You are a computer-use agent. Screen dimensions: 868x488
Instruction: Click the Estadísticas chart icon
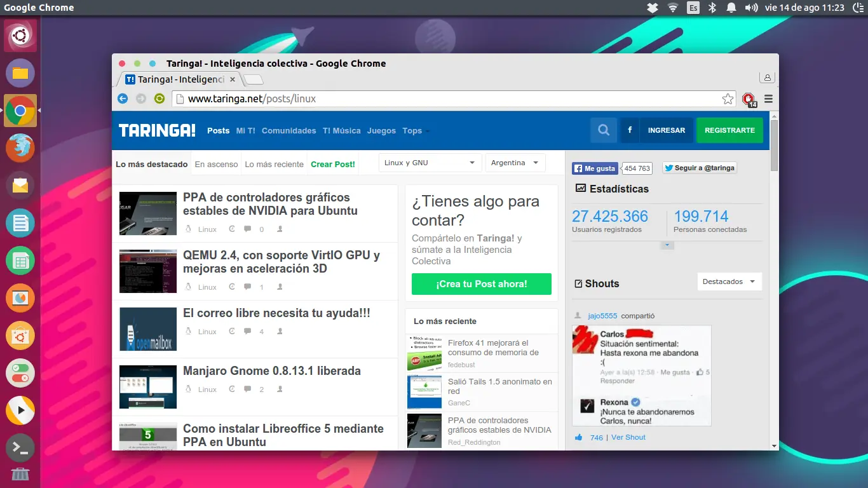click(x=581, y=189)
